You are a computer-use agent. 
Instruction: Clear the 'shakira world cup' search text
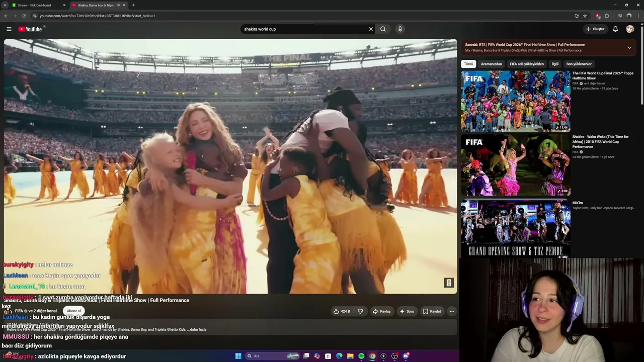point(371,29)
